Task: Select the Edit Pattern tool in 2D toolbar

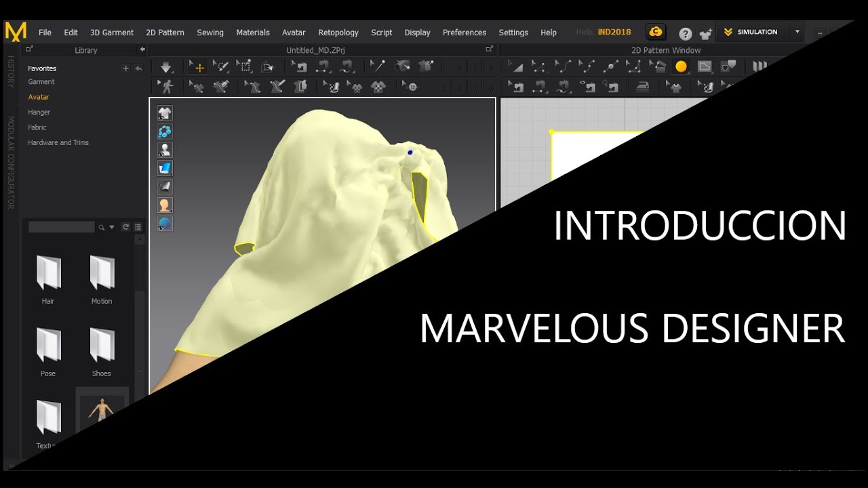Action: 516,66
